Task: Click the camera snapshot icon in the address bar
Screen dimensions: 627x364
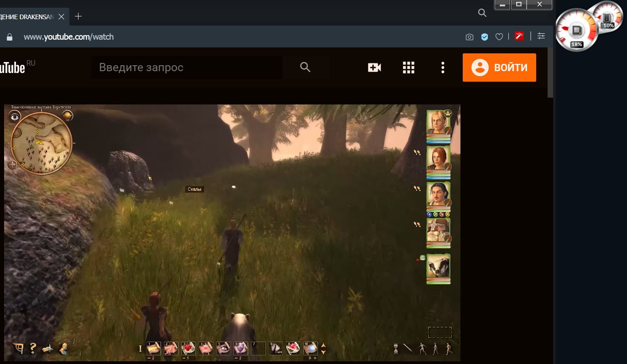Action: point(470,37)
